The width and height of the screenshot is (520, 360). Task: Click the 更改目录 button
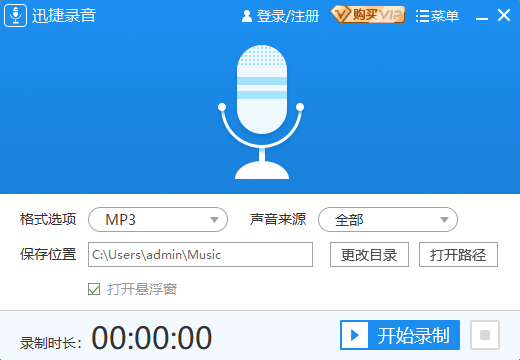pos(369,255)
